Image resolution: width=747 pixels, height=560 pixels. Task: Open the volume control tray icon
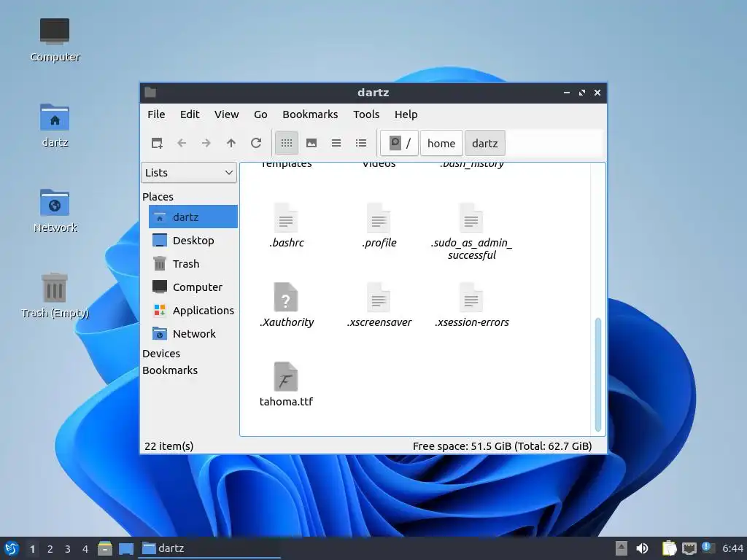pyautogui.click(x=642, y=548)
